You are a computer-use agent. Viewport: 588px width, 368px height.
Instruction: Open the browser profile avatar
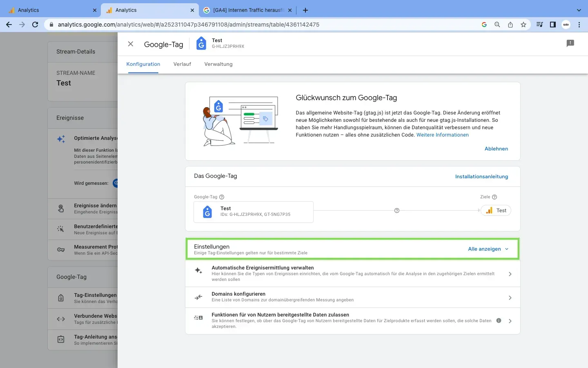pos(566,25)
